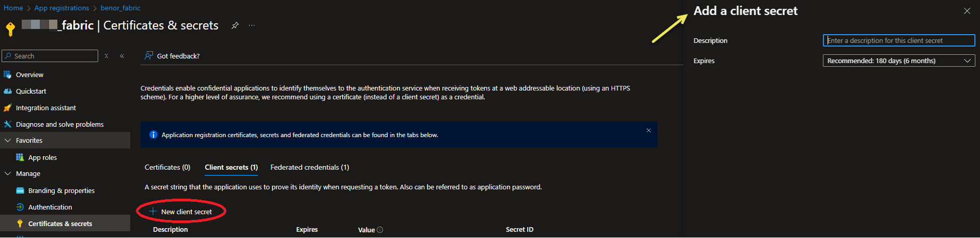Click the pin icon beside page title
The width and height of the screenshot is (980, 238).
(x=235, y=25)
